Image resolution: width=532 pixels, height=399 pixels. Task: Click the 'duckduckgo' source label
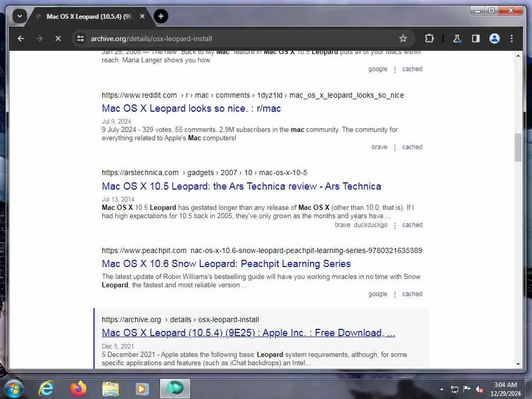coord(370,225)
